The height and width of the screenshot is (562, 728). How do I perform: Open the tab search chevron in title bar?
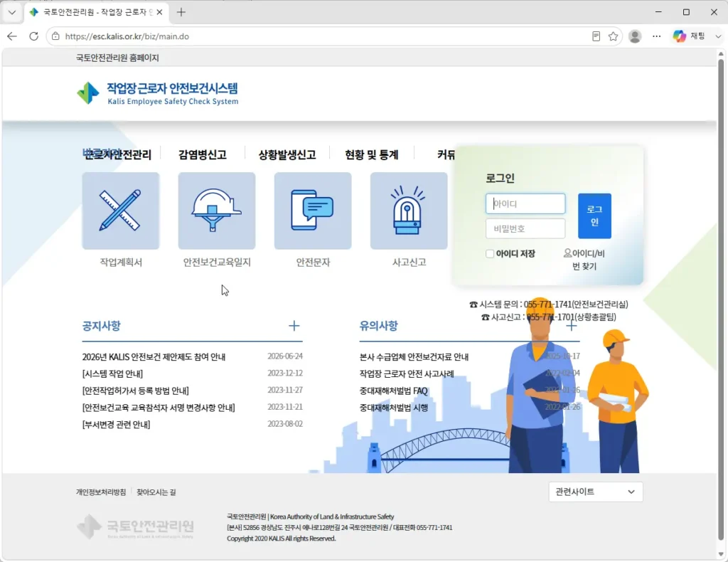coord(12,13)
